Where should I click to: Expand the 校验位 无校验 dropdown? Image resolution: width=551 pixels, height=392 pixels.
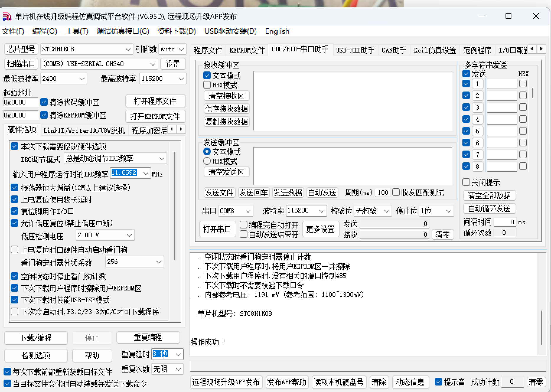click(387, 211)
